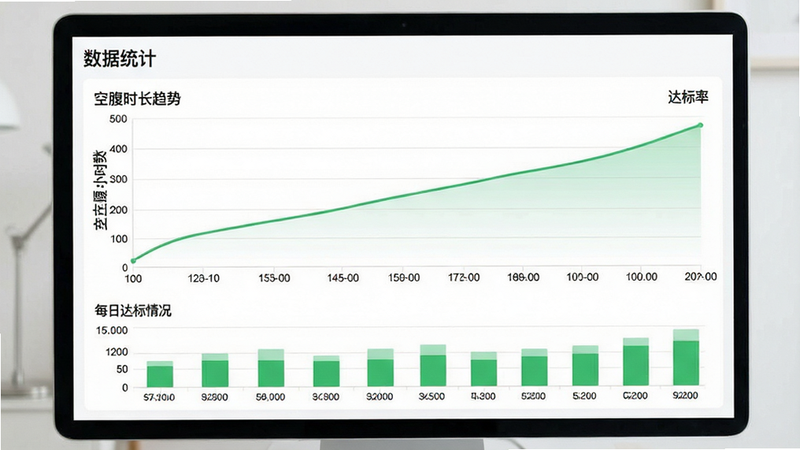The image size is (800, 450).
Task: Click the 34500 label under the bar chart
Action: pos(432,396)
